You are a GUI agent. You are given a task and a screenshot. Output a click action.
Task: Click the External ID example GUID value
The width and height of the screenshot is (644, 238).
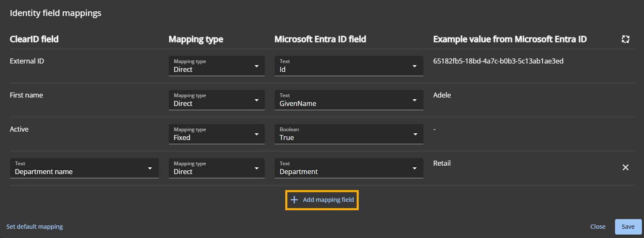(498, 61)
